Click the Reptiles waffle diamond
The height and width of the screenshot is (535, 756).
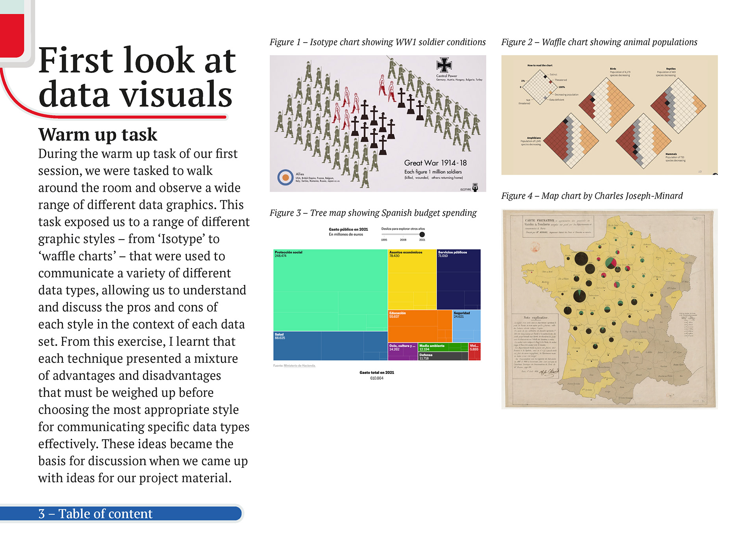(678, 105)
